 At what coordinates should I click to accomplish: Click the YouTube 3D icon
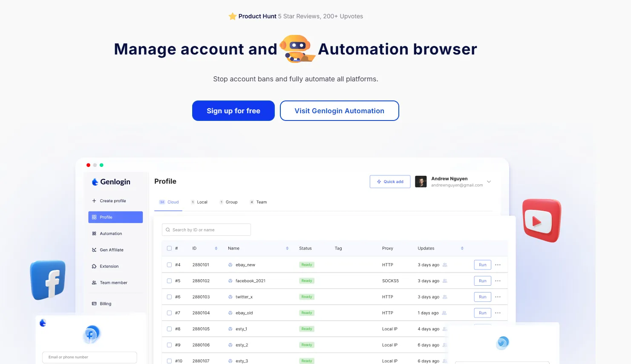542,221
